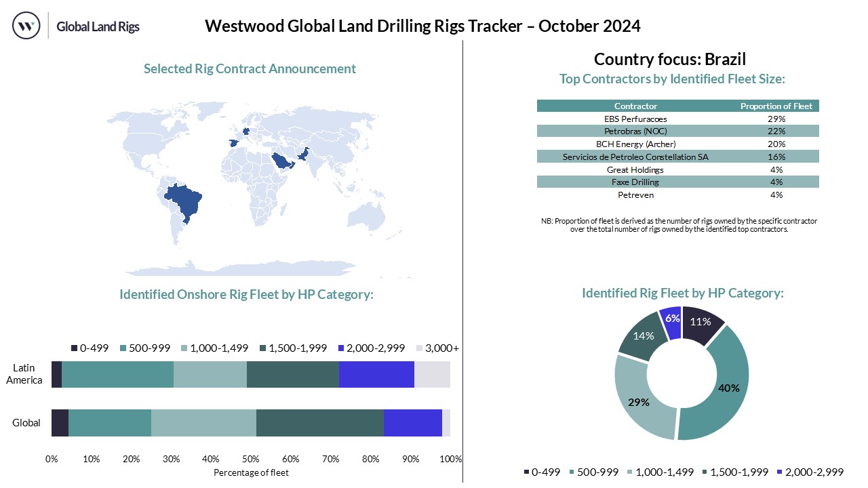Toggle 0-499 legend item above bar chart
868x488 pixels.
click(x=90, y=348)
